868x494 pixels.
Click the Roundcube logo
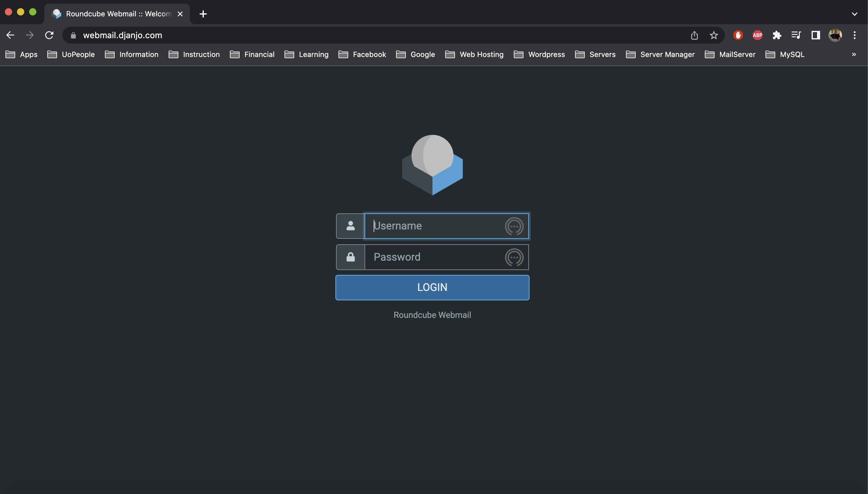(x=432, y=165)
